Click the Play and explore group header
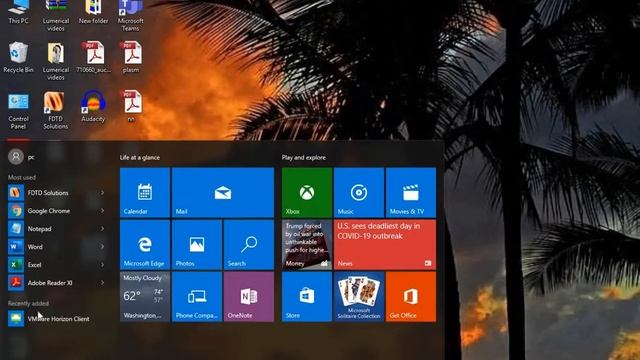This screenshot has height=360, width=640. pos(304,158)
